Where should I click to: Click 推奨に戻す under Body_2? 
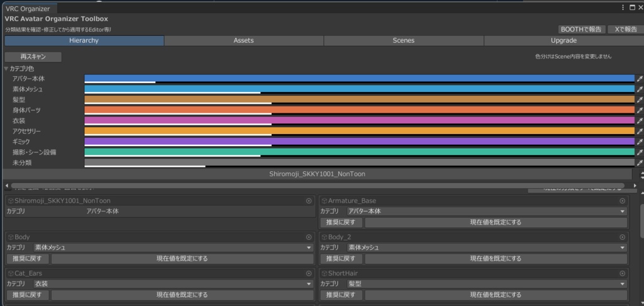(x=341, y=259)
